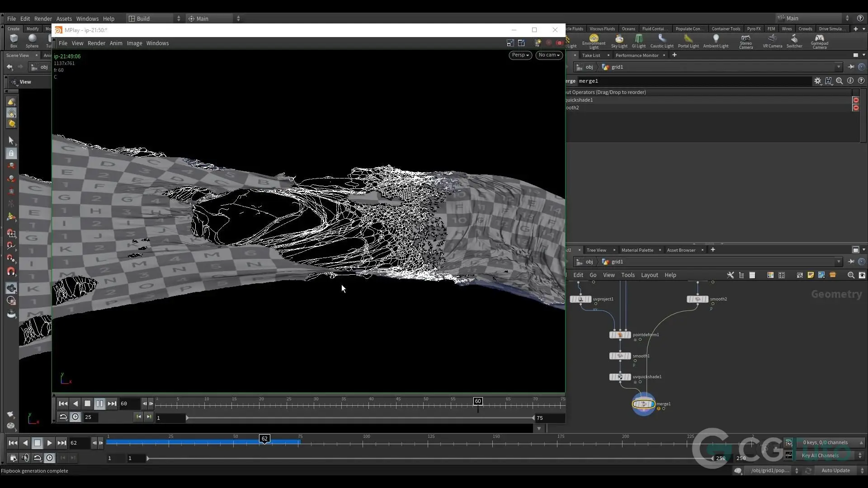Toggle loop mode in main playbar
The image size is (868, 488).
(38, 458)
